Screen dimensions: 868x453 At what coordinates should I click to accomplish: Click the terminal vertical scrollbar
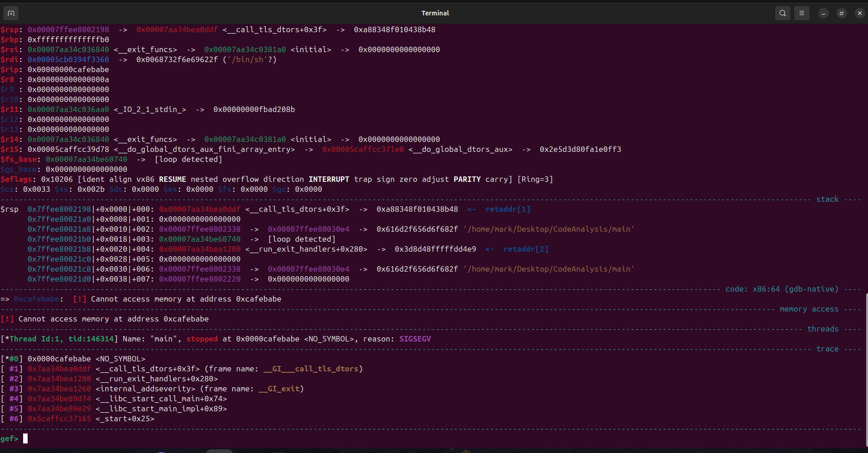coord(866,363)
